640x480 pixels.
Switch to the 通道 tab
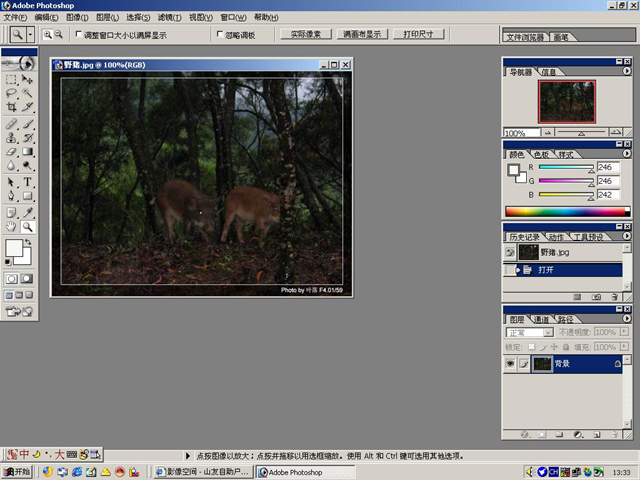pyautogui.click(x=541, y=320)
